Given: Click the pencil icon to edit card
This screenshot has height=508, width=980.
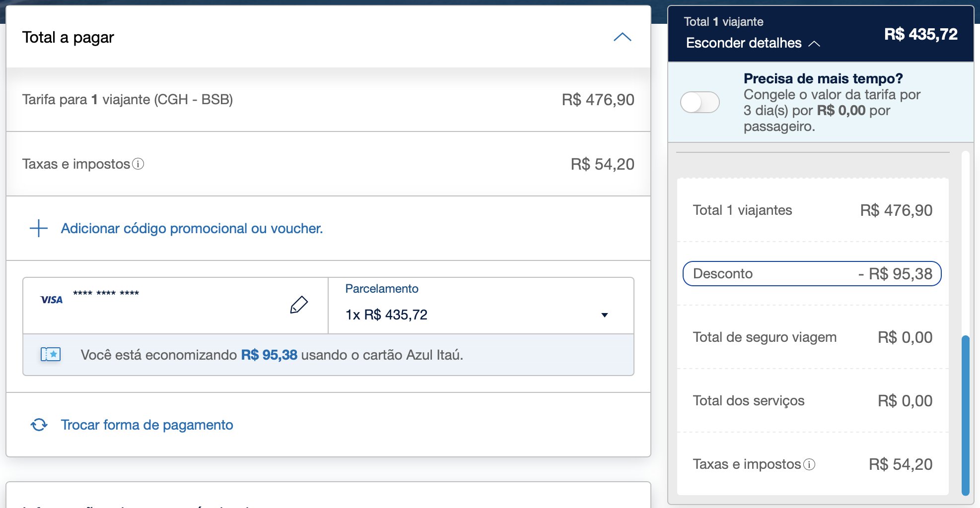Looking at the screenshot, I should [x=299, y=305].
